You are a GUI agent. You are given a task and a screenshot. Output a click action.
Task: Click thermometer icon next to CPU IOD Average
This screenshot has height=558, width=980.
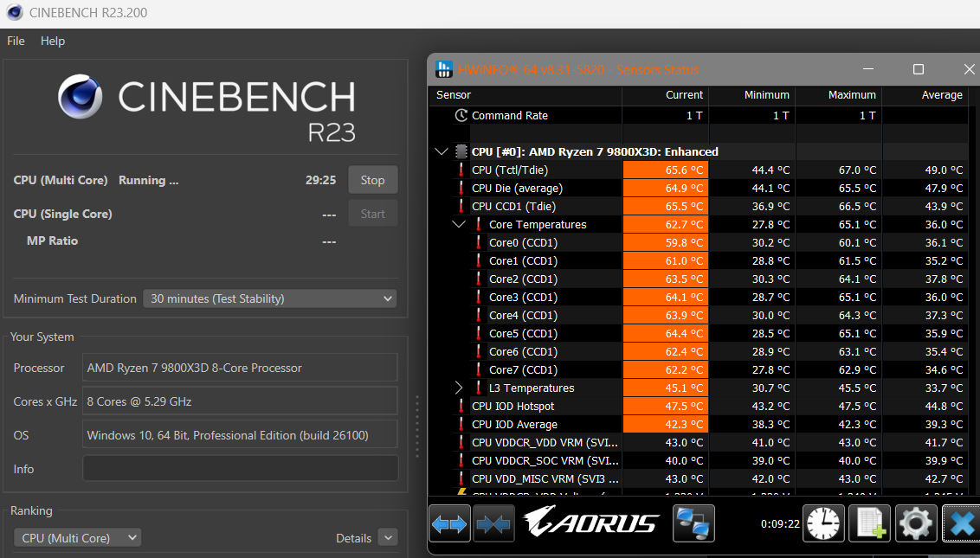click(x=461, y=424)
